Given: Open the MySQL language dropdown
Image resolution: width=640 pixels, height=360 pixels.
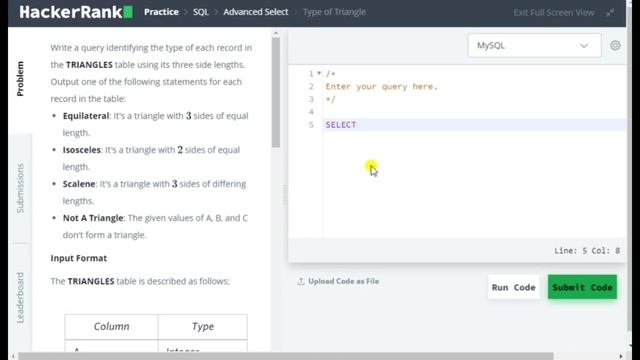Looking at the screenshot, I should coord(534,45).
